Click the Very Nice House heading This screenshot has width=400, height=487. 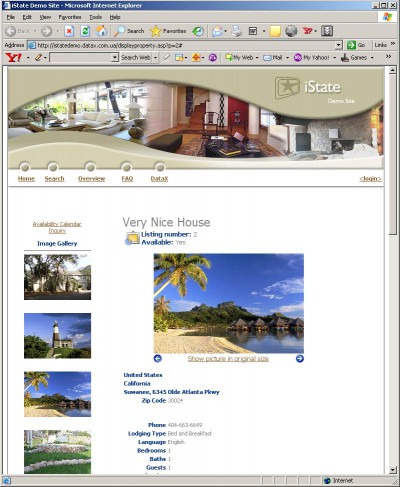pyautogui.click(x=166, y=222)
